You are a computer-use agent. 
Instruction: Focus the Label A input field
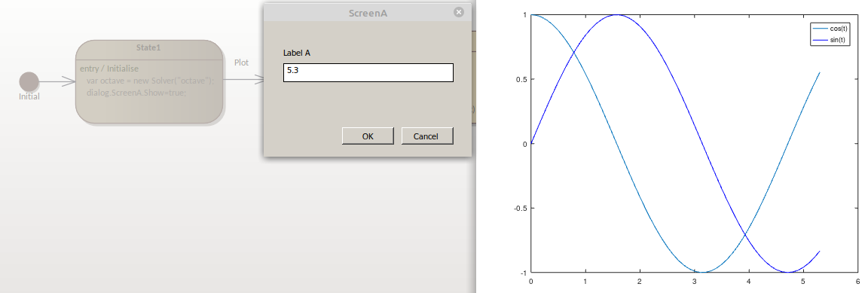pyautogui.click(x=368, y=72)
